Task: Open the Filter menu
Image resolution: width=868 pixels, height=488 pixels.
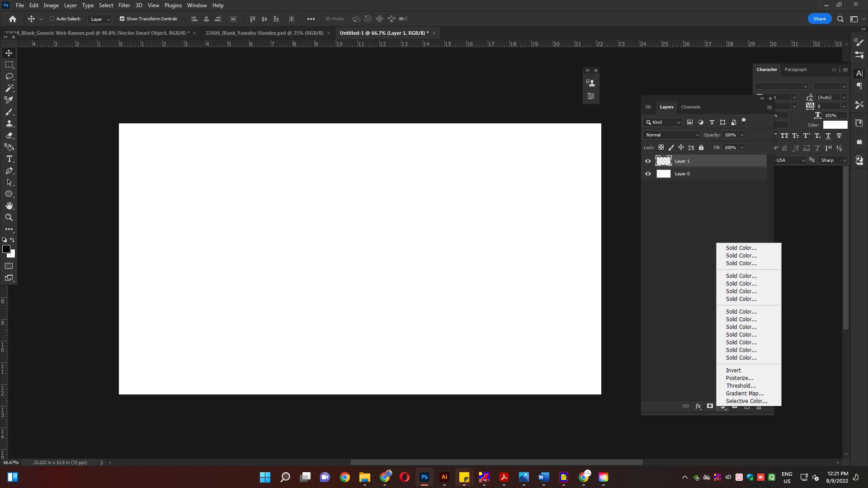Action: [x=124, y=5]
